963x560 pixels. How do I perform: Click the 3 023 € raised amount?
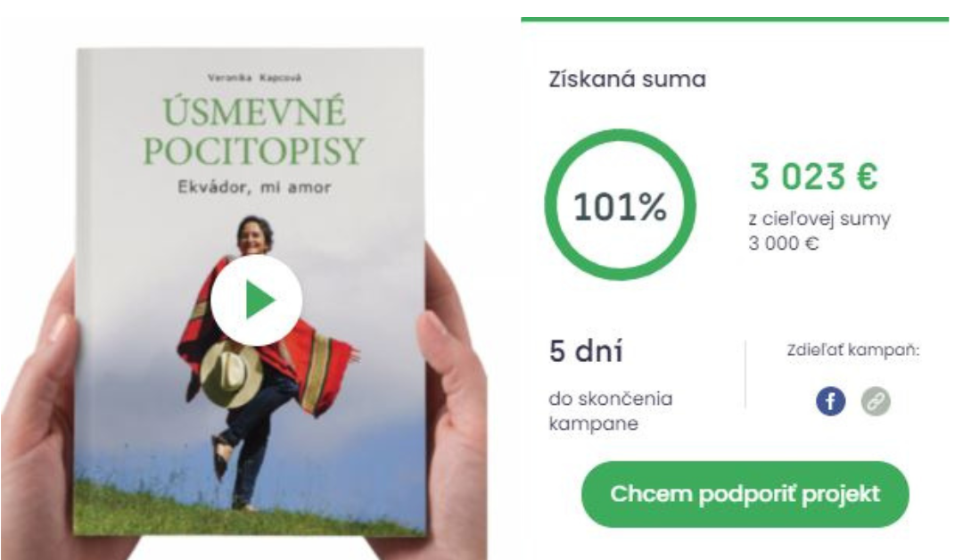(814, 177)
